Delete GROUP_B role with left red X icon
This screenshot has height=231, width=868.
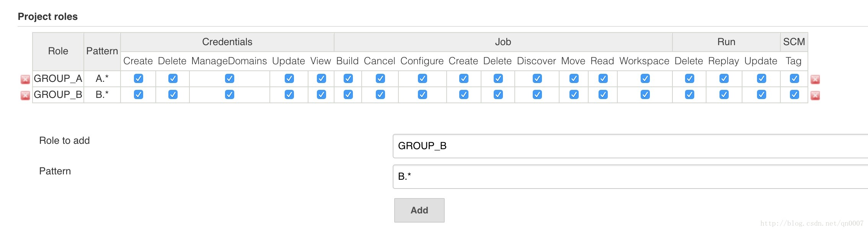coord(25,95)
